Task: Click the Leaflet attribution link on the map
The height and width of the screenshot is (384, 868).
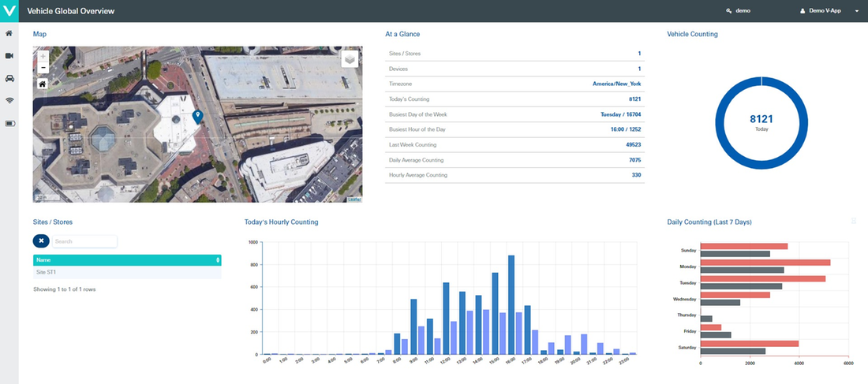Action: click(354, 199)
